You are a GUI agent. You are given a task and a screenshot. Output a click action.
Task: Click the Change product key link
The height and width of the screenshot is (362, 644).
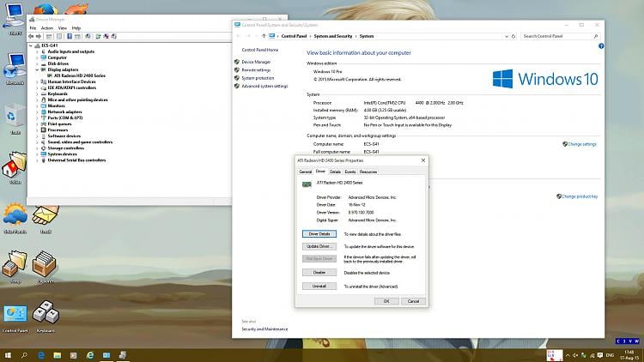point(580,196)
